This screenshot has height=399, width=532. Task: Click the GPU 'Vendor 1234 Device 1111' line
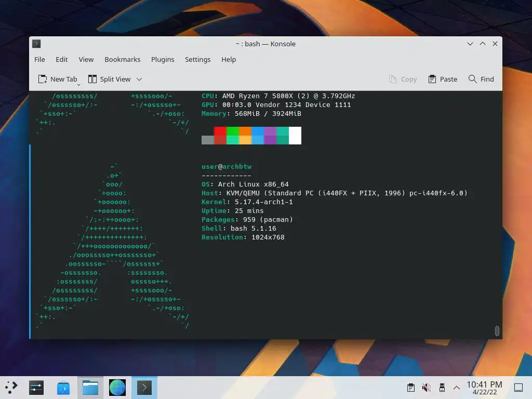(276, 105)
